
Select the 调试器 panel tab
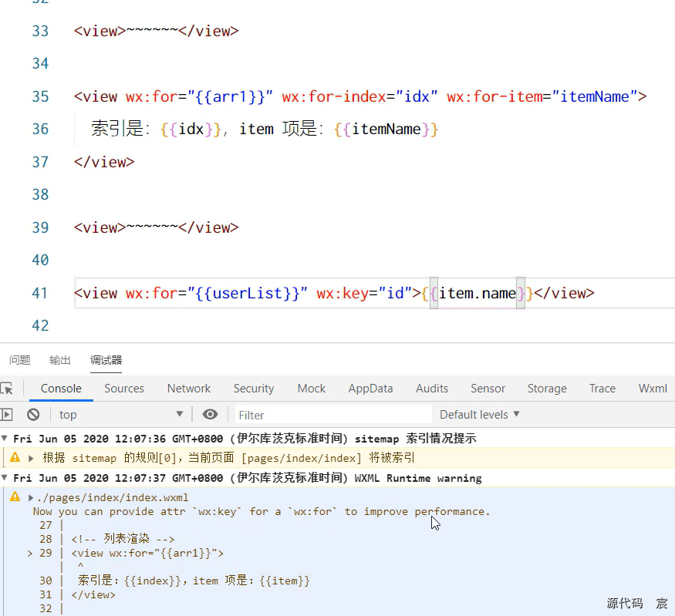[x=106, y=360]
